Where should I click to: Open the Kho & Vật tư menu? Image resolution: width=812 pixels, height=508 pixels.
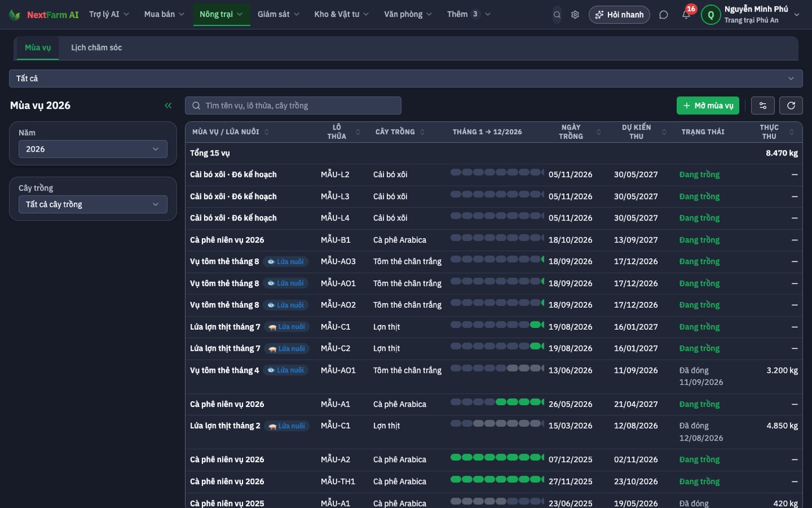point(341,14)
